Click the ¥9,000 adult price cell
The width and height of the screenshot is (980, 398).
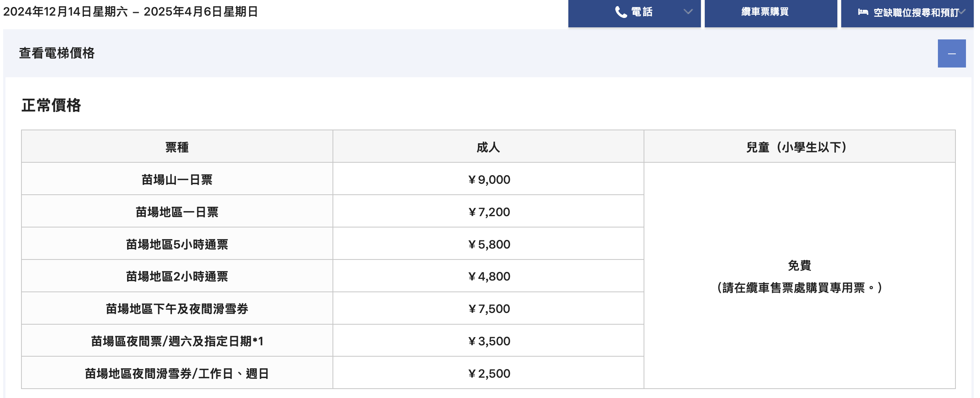click(x=488, y=179)
